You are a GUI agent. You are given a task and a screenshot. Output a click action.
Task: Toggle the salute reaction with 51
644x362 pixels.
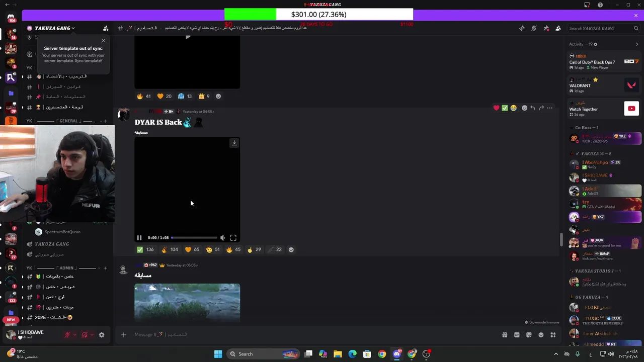click(x=213, y=249)
